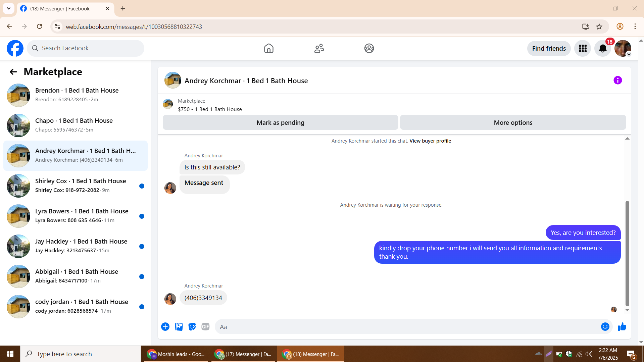This screenshot has height=362, width=644.
Task: Open Jay Hackley conversation
Action: click(x=76, y=246)
